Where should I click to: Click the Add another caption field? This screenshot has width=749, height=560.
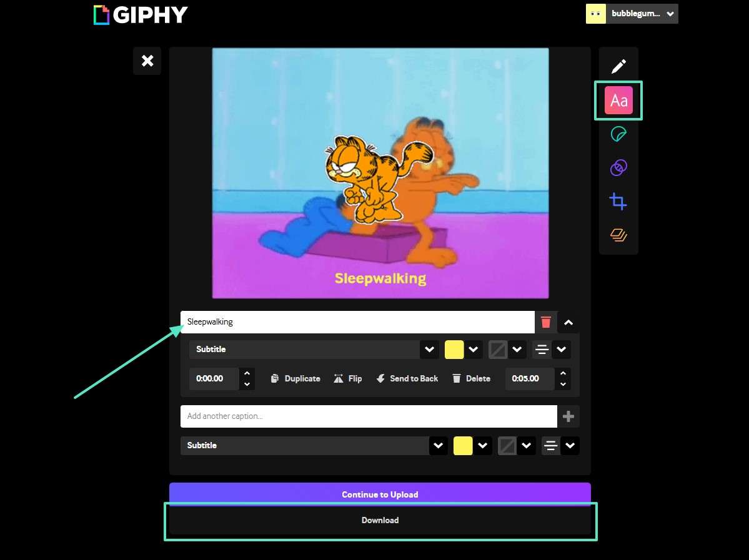coord(369,416)
